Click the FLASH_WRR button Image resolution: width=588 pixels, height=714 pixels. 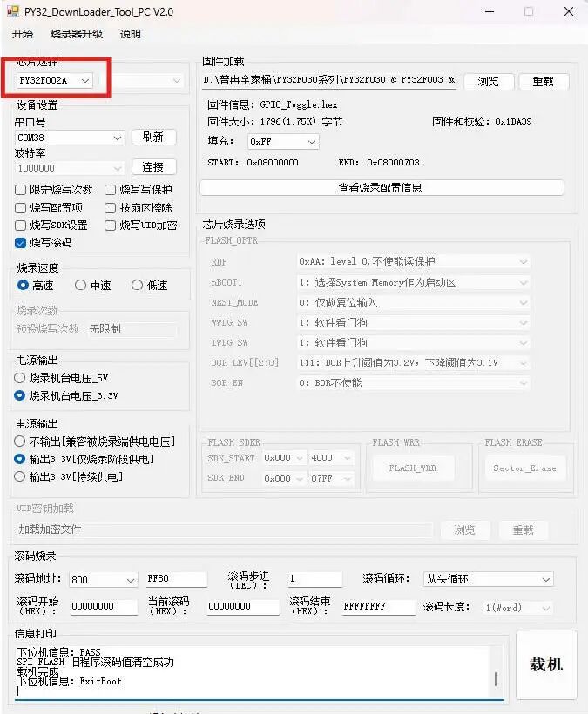413,468
